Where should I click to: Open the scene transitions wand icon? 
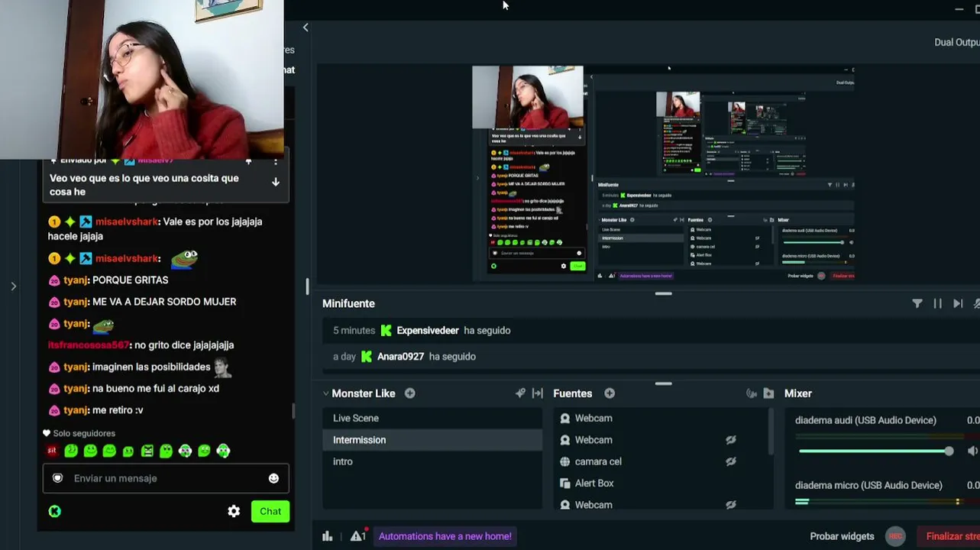pos(520,393)
